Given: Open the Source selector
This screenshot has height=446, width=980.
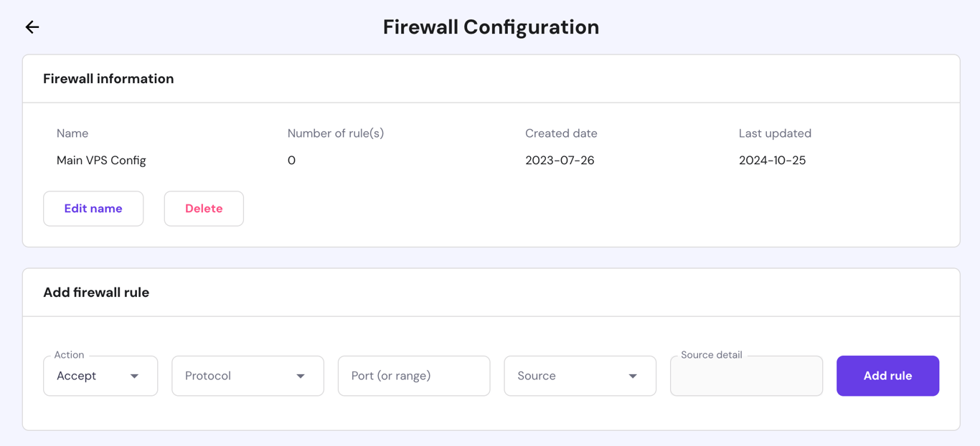Looking at the screenshot, I should (580, 375).
